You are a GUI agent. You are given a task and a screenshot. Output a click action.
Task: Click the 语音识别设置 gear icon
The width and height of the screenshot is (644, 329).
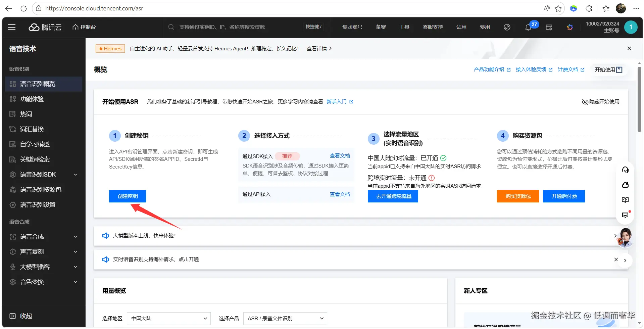click(x=13, y=205)
